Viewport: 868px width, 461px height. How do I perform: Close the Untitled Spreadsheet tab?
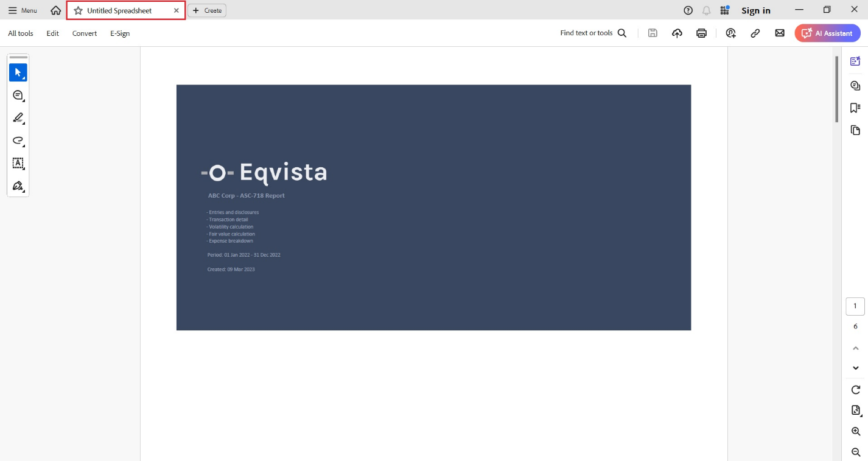pos(177,10)
